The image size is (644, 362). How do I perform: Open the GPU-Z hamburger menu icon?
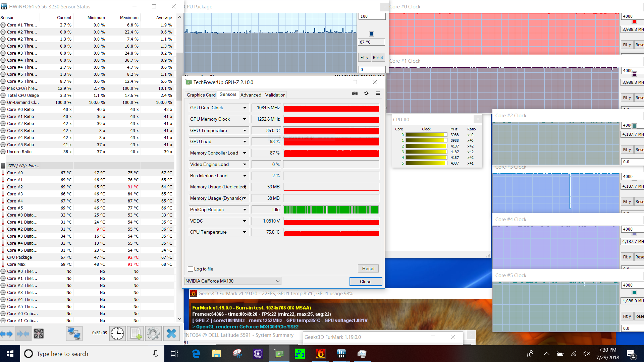point(378,94)
